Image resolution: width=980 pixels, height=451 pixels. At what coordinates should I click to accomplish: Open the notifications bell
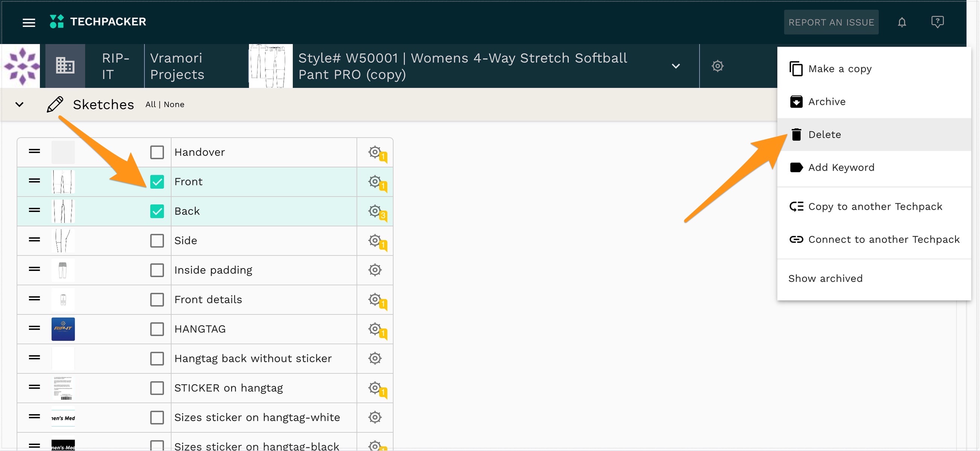[x=902, y=22]
